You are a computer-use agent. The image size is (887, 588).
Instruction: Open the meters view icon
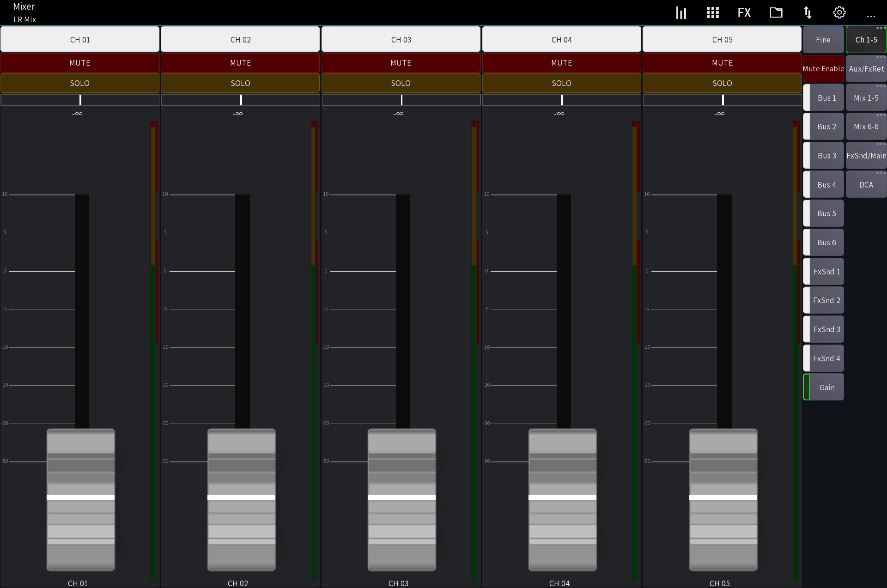(x=681, y=12)
